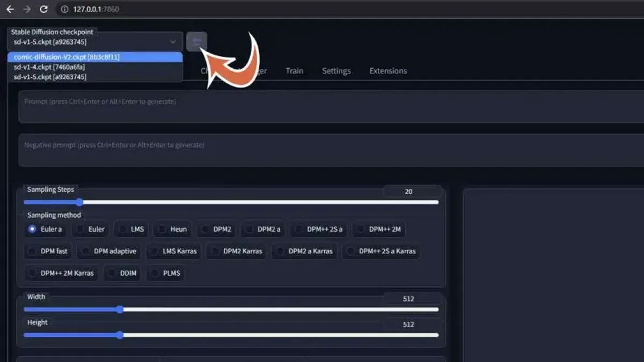
Task: Click the browser forward arrow
Action: click(x=27, y=9)
